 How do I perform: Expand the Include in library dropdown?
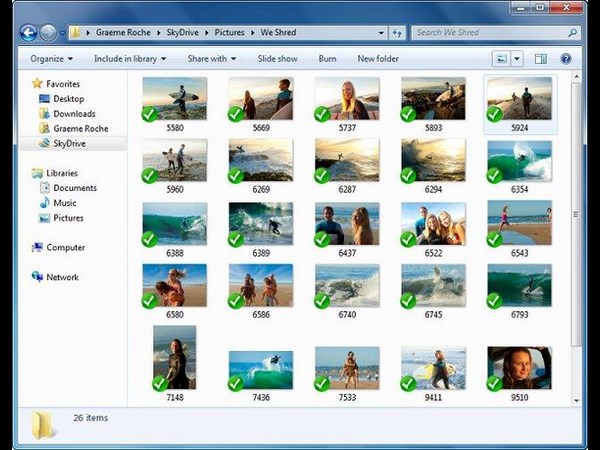130,59
